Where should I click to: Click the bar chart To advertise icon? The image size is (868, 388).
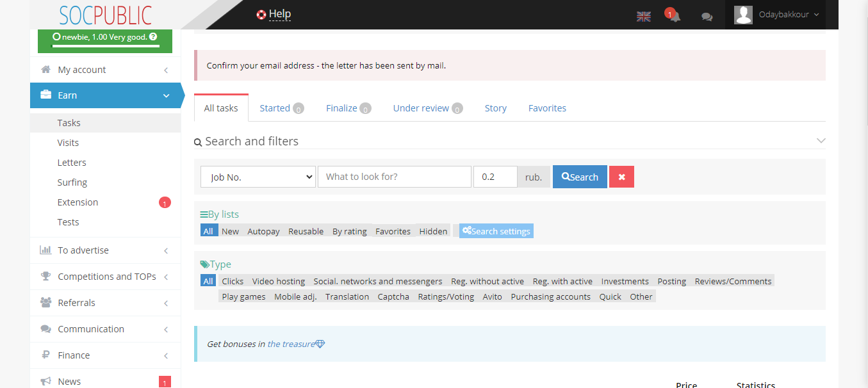pyautogui.click(x=45, y=250)
